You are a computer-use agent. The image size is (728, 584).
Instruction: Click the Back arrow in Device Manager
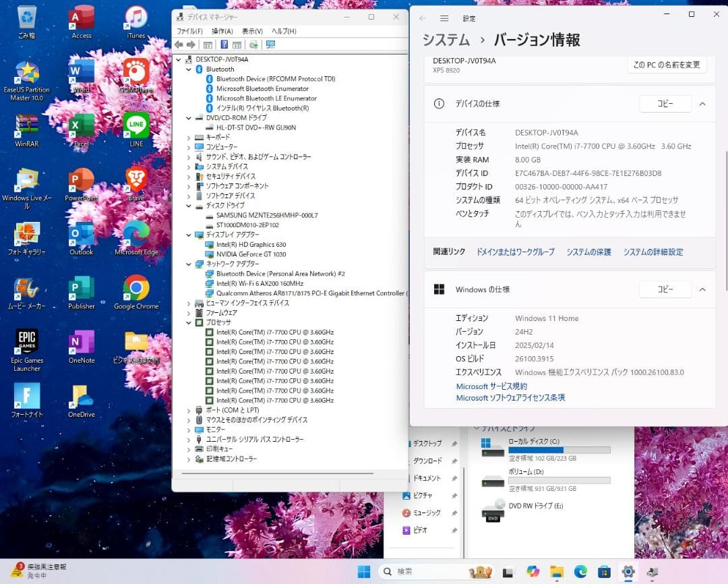click(x=179, y=45)
